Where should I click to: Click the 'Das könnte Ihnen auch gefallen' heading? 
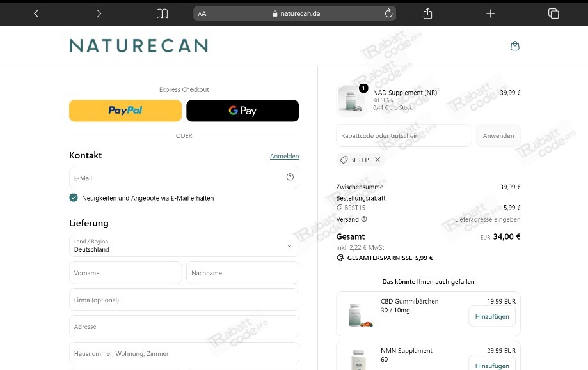point(428,282)
